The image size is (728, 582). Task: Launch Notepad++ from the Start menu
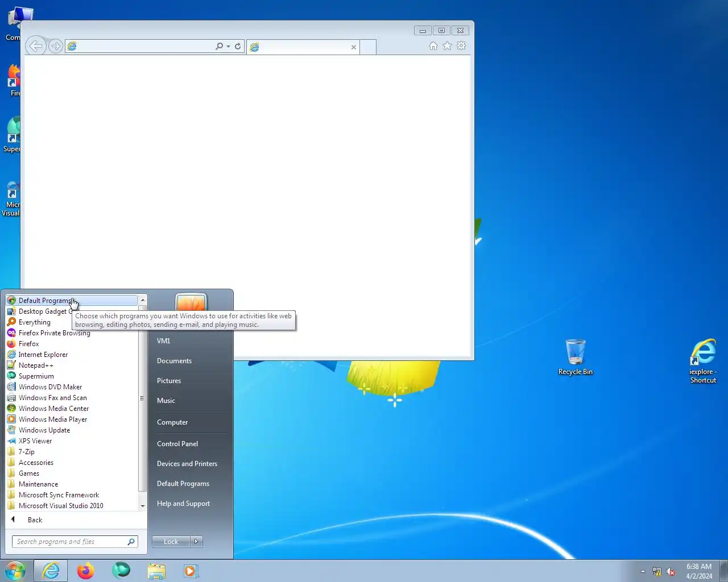(71, 365)
